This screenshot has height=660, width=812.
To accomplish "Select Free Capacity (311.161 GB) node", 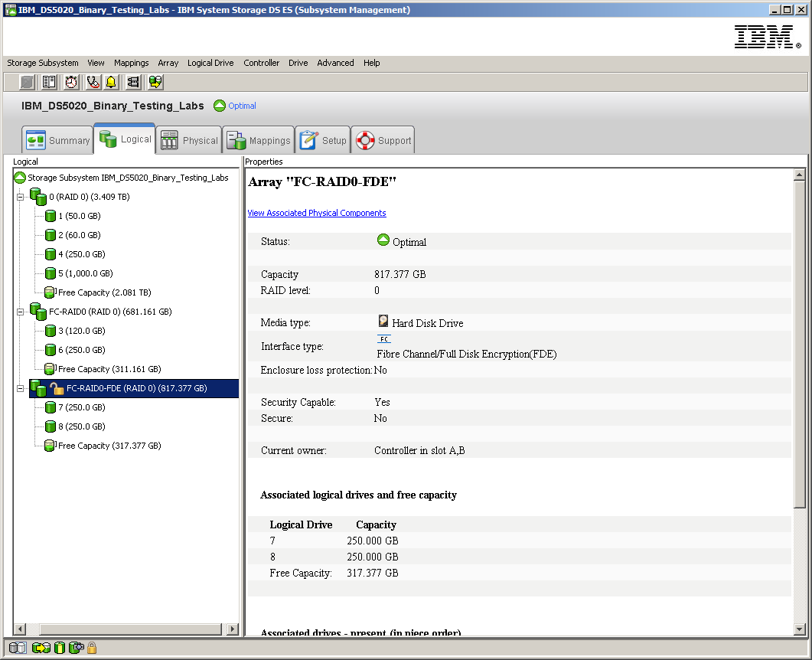I will [109, 369].
